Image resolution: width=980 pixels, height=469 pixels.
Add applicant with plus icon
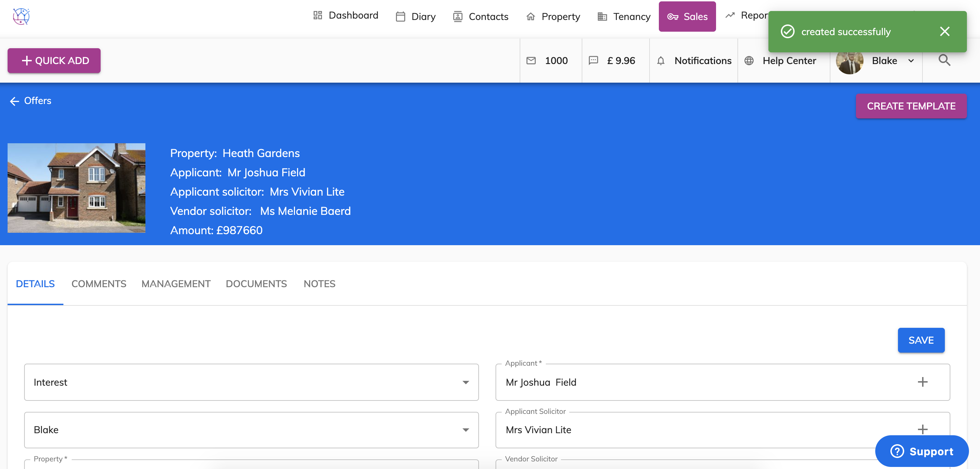[922, 382]
